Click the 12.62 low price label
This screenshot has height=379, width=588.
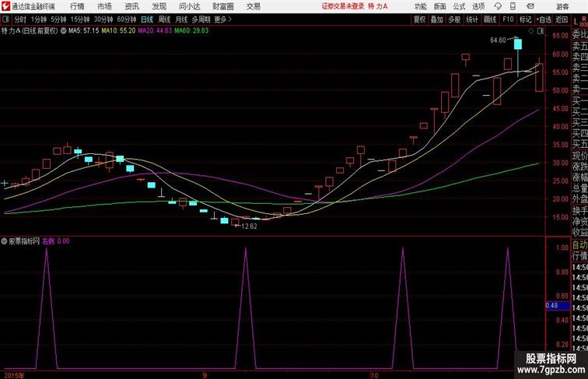click(x=249, y=226)
